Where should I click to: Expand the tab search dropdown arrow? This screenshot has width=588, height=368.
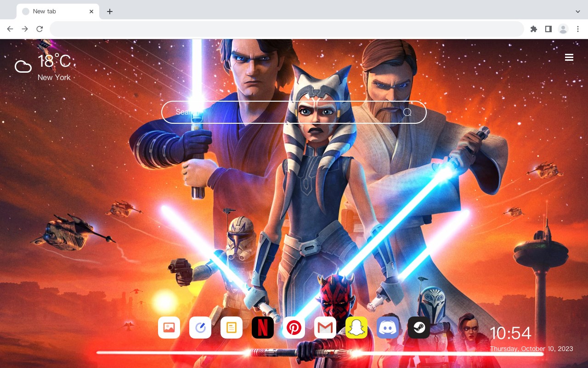tap(578, 11)
